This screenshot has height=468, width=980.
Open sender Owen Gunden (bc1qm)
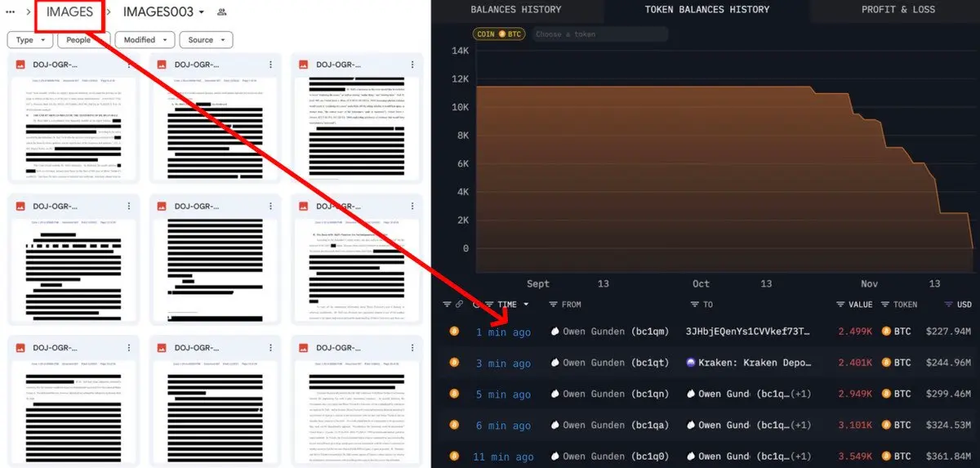610,332
